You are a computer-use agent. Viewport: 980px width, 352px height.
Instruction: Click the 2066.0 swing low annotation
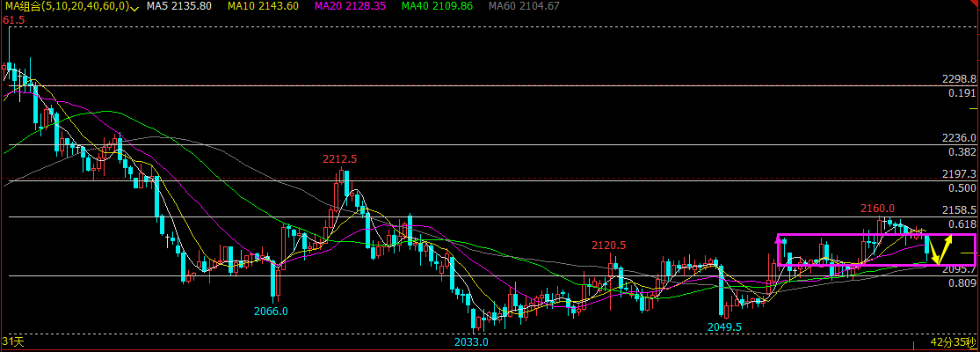(271, 311)
